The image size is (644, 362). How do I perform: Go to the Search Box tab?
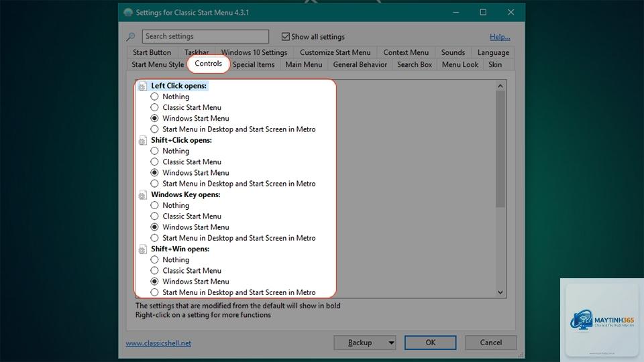coord(415,64)
